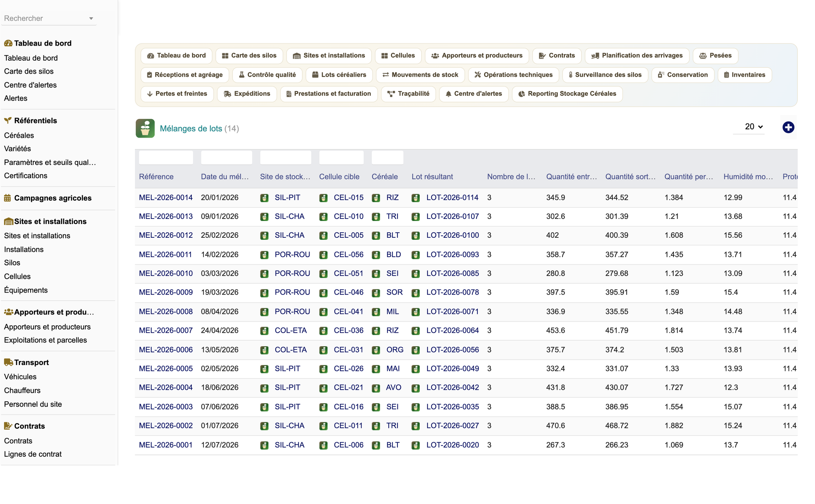Go to Surveillance des silos tab
This screenshot has width=815, height=504.
click(605, 75)
